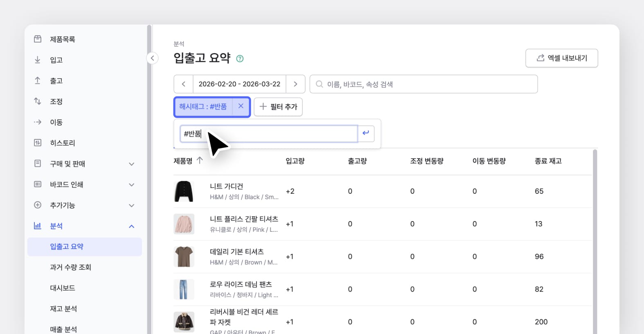Open the date range 2026-02-20 - 2026-03-22 picker
Screen dimensions: 644x334
click(239, 84)
